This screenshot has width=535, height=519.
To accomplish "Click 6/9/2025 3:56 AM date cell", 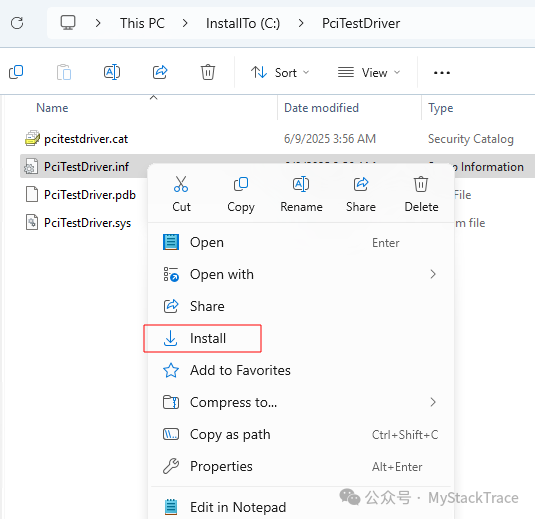I will click(330, 139).
